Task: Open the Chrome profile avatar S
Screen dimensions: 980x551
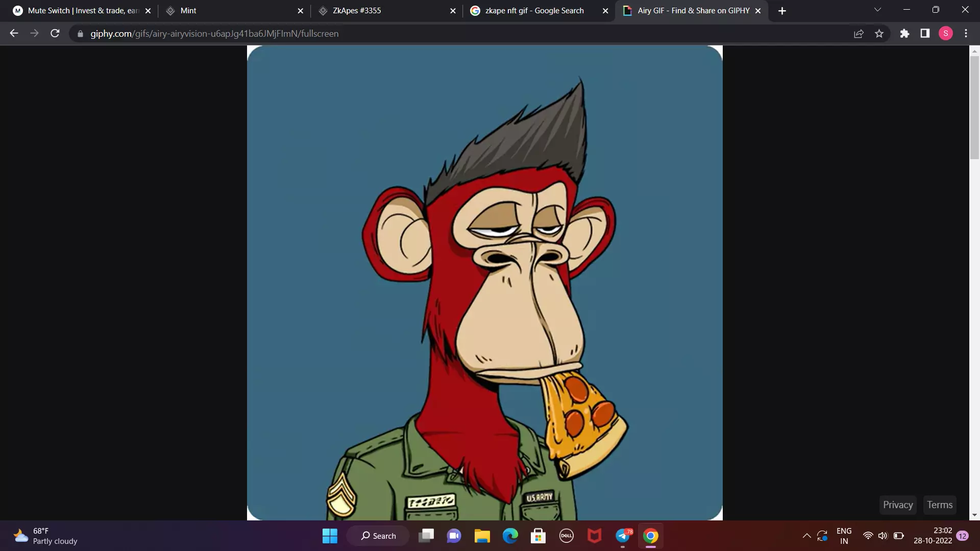Action: click(x=945, y=34)
